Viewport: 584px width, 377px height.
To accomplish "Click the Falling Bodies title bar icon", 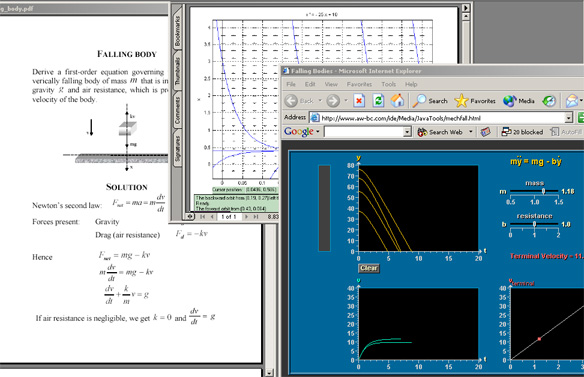I will pos(286,71).
